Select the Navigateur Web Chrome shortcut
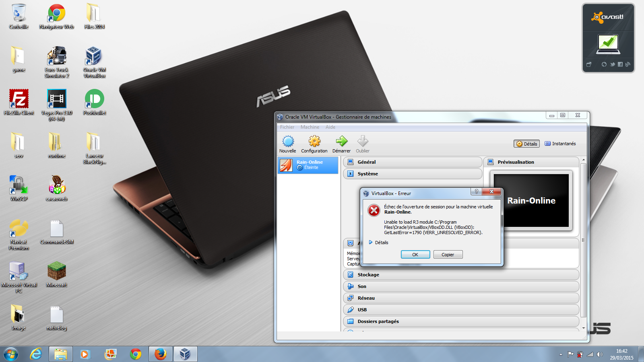This screenshot has height=362, width=644. point(57,16)
